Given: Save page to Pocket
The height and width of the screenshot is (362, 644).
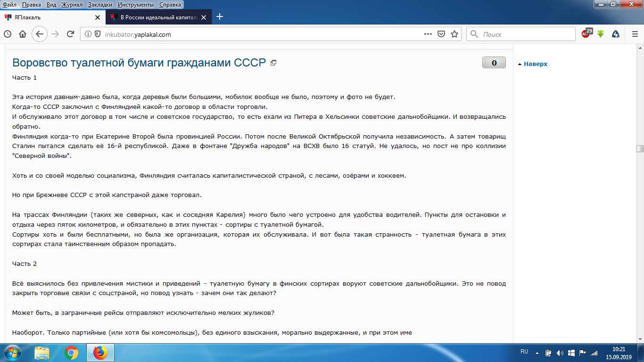Looking at the screenshot, I should pos(441,34).
